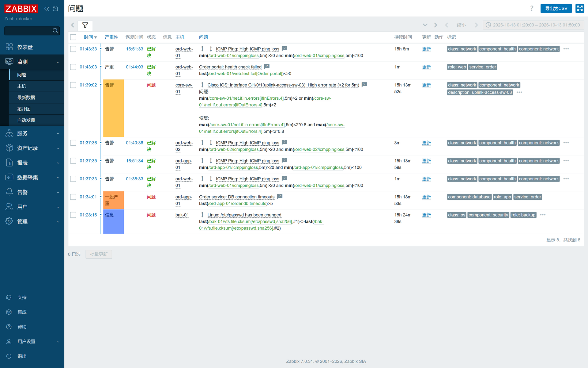Click the yellow 告警 severity cell for core-sw-01
The width and height of the screenshot is (588, 368).
click(113, 108)
